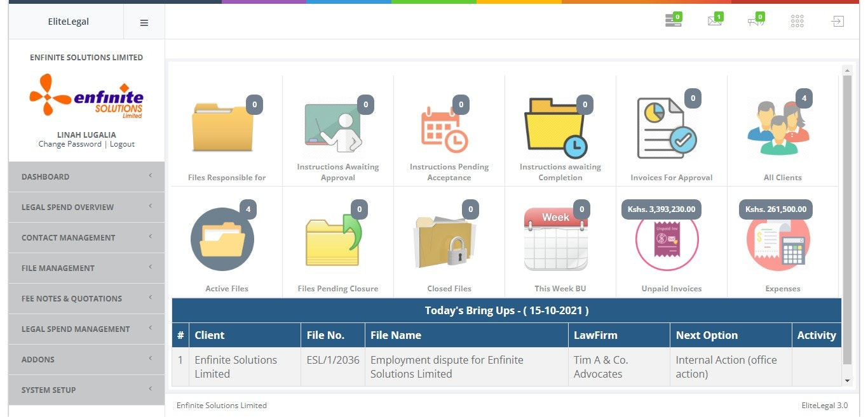Click the Expenses label
The image size is (868, 417).
point(783,289)
